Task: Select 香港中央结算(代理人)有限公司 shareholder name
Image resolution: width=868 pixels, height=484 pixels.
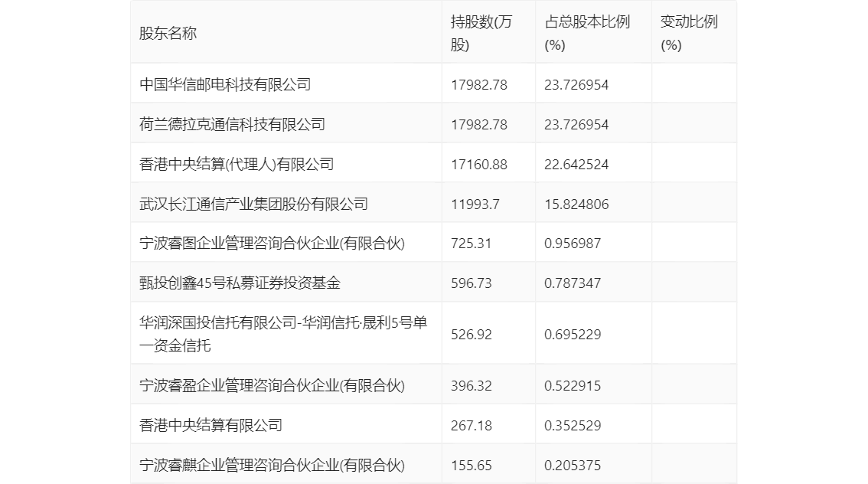Action: point(237,164)
